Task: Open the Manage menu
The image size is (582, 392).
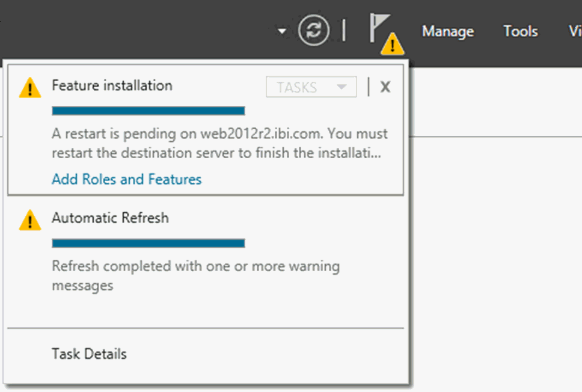Action: point(448,31)
